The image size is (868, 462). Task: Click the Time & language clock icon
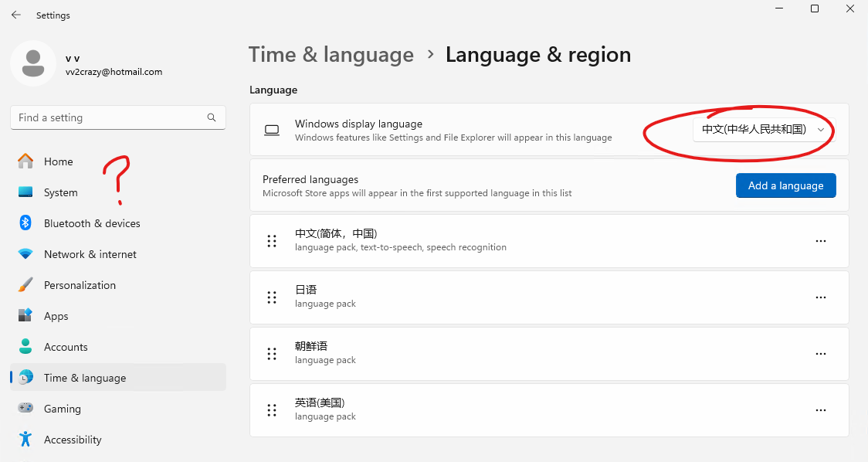click(x=25, y=377)
